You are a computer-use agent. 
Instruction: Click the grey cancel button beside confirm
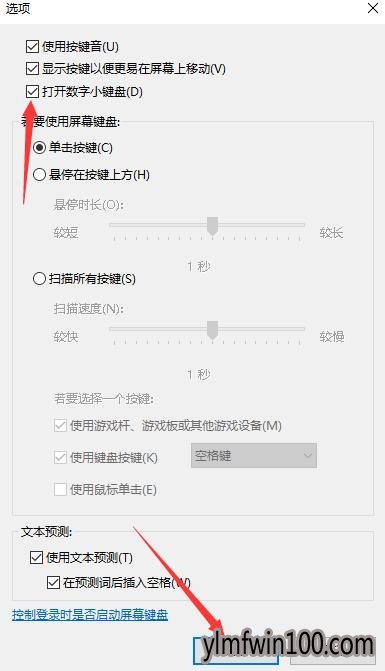333,650
